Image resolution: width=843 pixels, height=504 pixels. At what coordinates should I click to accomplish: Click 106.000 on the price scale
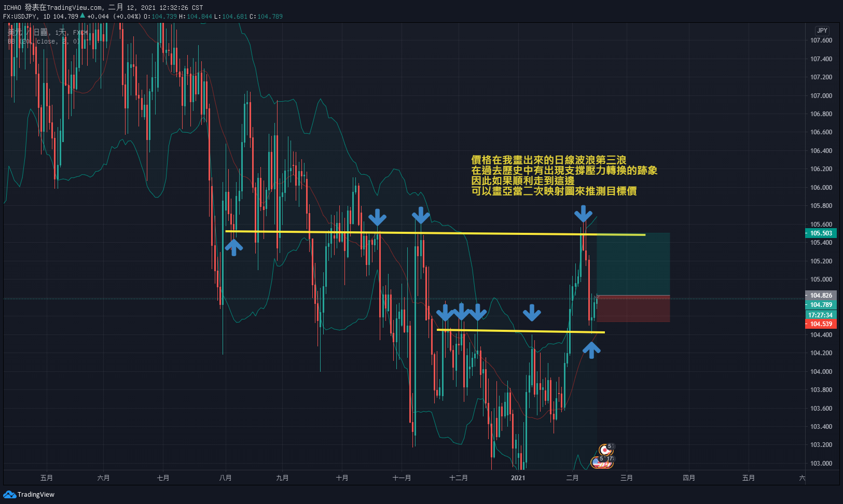point(821,187)
